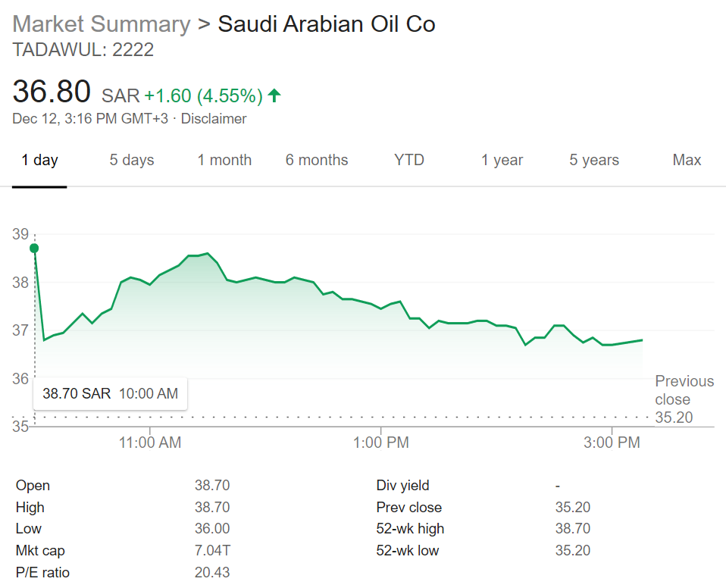The width and height of the screenshot is (726, 588).
Task: Click the Saudi Arabian Oil Co title
Action: [x=327, y=24]
